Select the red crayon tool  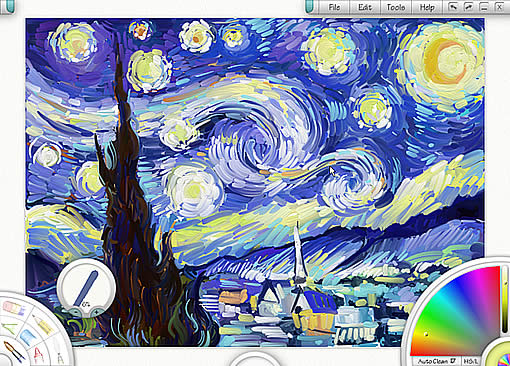pyautogui.click(x=39, y=355)
